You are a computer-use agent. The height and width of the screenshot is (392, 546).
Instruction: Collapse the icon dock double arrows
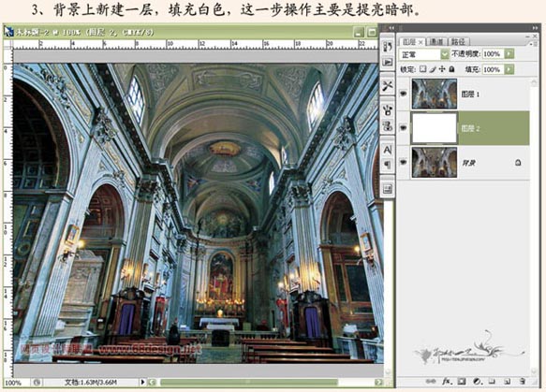391,27
